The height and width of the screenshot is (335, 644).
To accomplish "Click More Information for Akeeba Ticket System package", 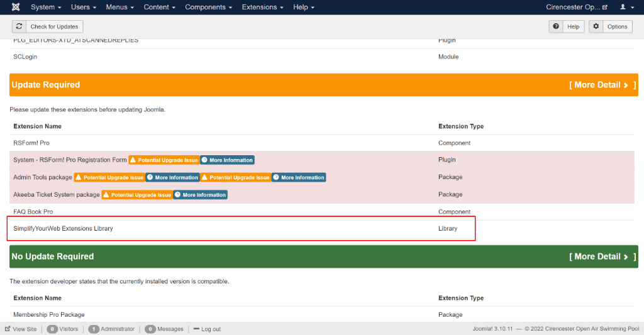I will pyautogui.click(x=200, y=195).
